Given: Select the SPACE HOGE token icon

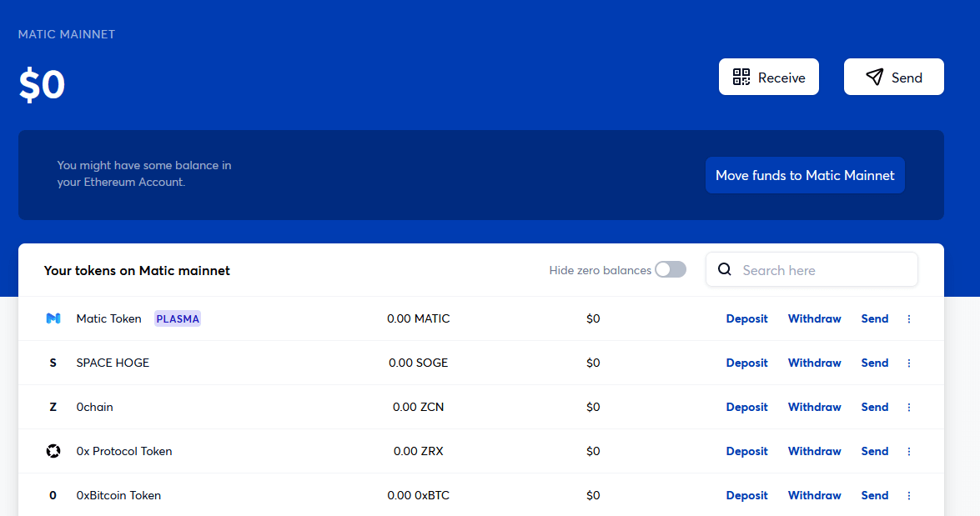Looking at the screenshot, I should click(53, 363).
